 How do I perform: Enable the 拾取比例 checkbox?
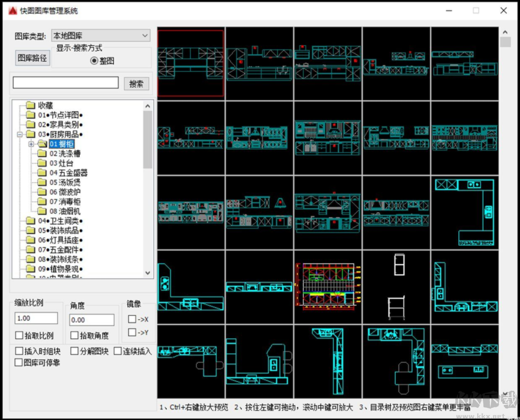pyautogui.click(x=20, y=336)
